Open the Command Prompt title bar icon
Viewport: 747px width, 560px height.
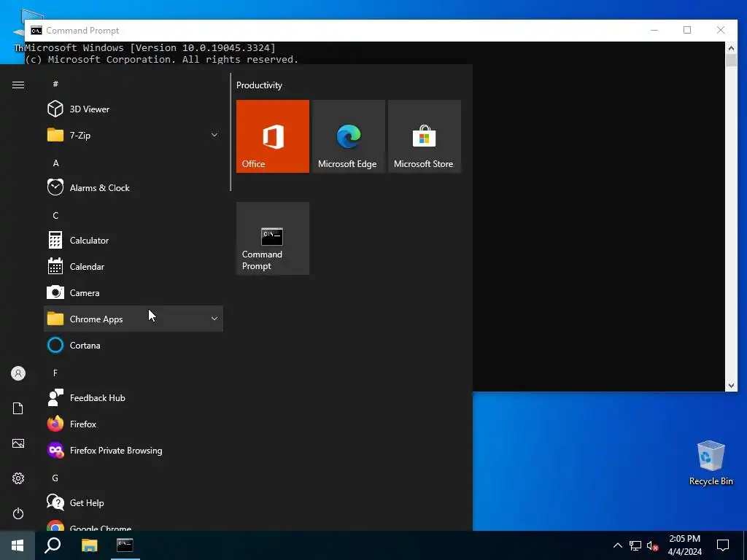point(36,31)
